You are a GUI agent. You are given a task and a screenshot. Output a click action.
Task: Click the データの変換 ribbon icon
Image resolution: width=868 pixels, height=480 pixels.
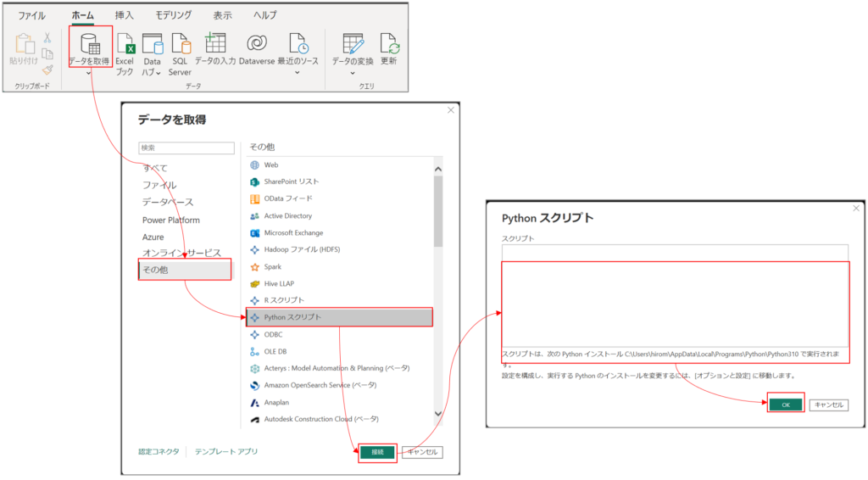pyautogui.click(x=353, y=44)
